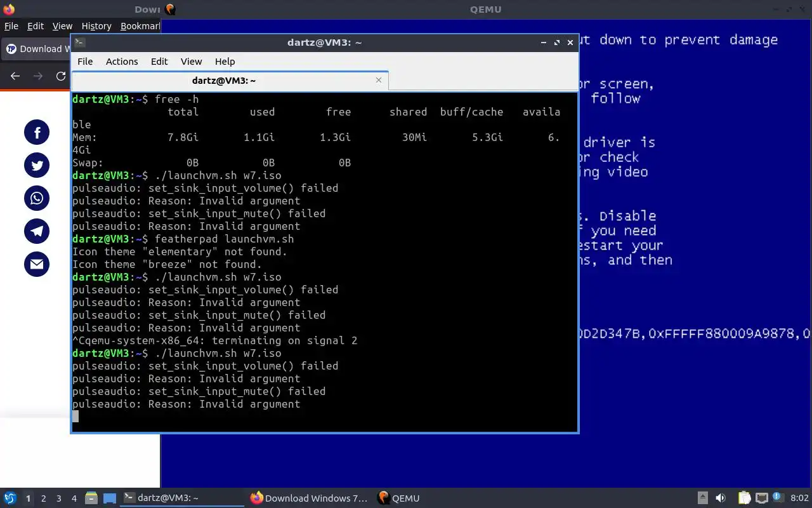The image size is (812, 508).
Task: Click 'Swap:' row label in terminal
Action: tap(88, 163)
